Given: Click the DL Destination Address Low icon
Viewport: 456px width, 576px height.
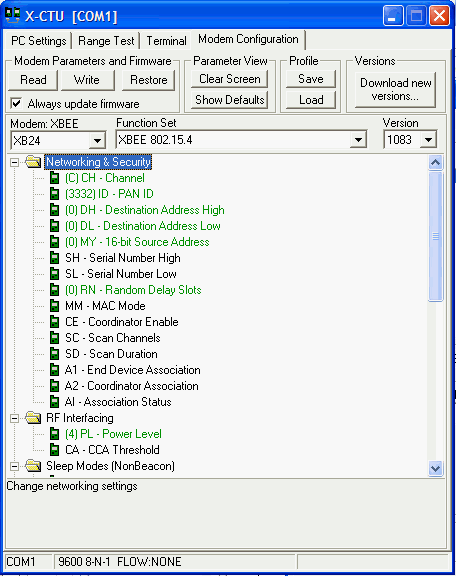Looking at the screenshot, I should pos(54,226).
